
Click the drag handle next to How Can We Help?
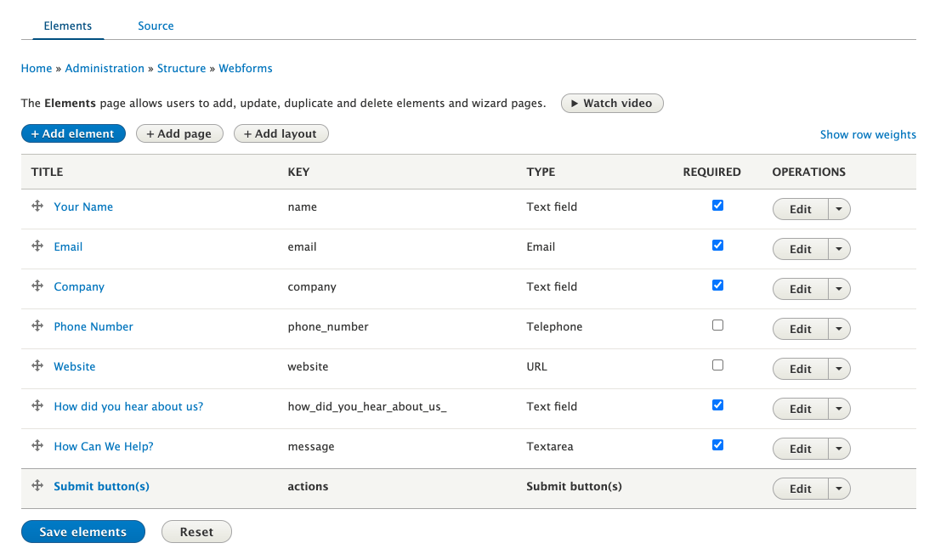pos(37,446)
